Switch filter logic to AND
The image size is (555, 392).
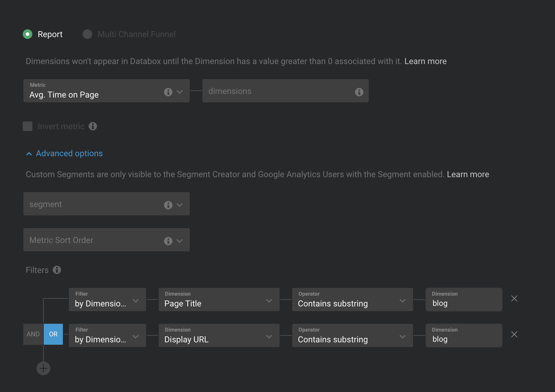tap(33, 334)
